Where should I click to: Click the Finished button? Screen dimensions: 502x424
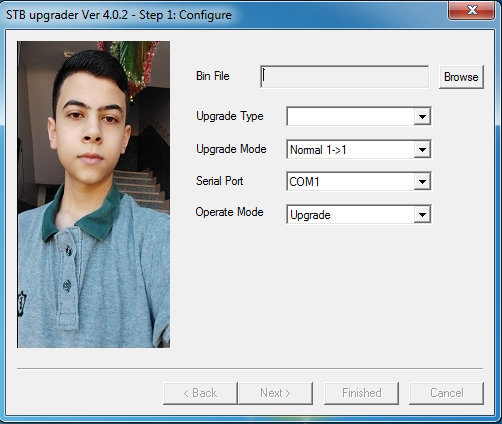[361, 393]
